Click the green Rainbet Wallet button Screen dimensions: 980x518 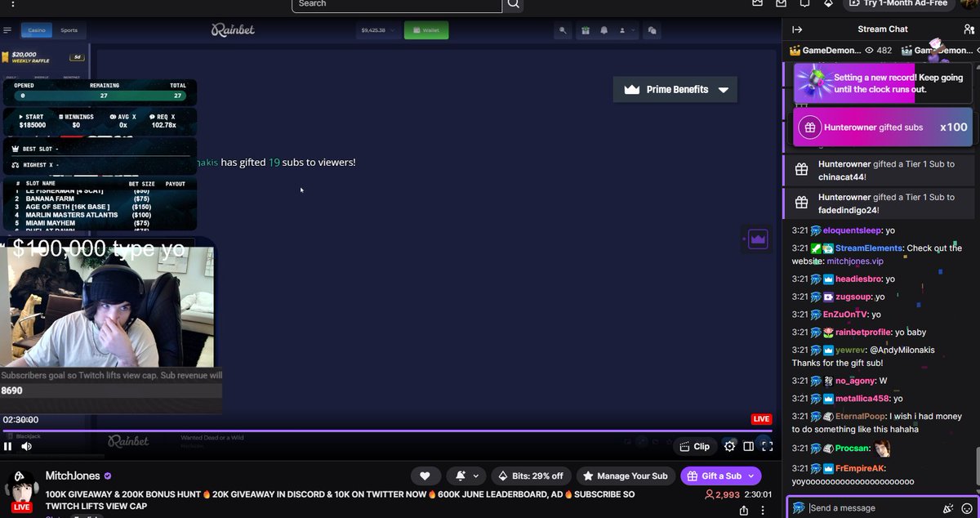425,30
